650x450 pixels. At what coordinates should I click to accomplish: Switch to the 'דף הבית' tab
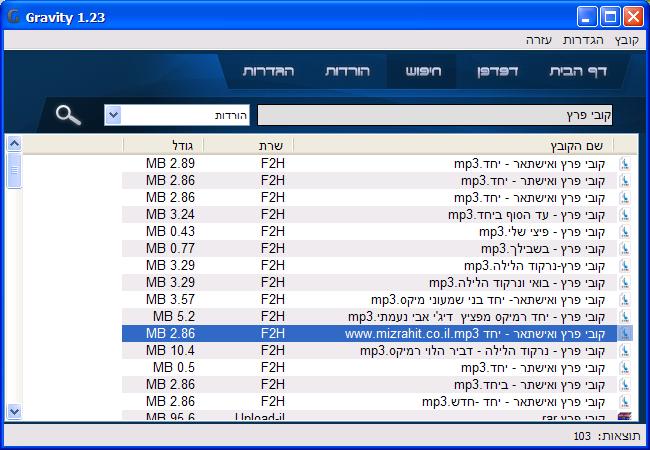click(578, 71)
